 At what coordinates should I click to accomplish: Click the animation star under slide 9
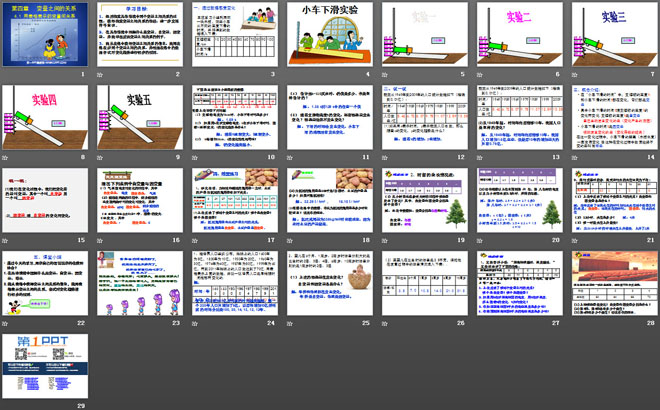100,157
